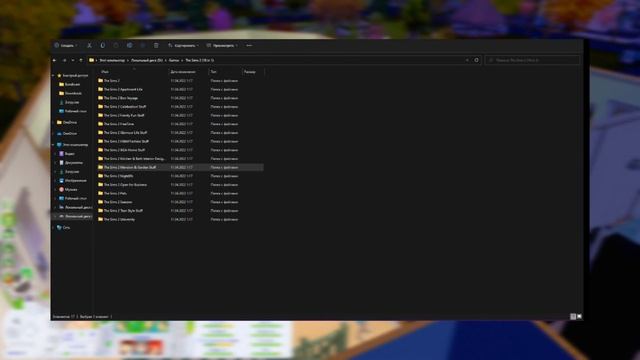640x360 pixels.
Task: Click the Search field in Explorer
Action: pos(532,60)
